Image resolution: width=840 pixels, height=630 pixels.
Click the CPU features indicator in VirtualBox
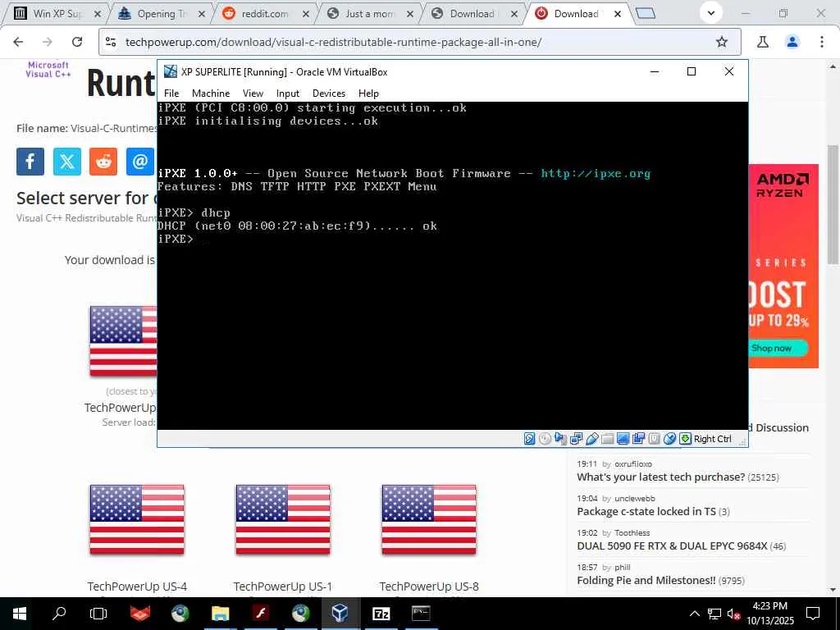pyautogui.click(x=654, y=439)
